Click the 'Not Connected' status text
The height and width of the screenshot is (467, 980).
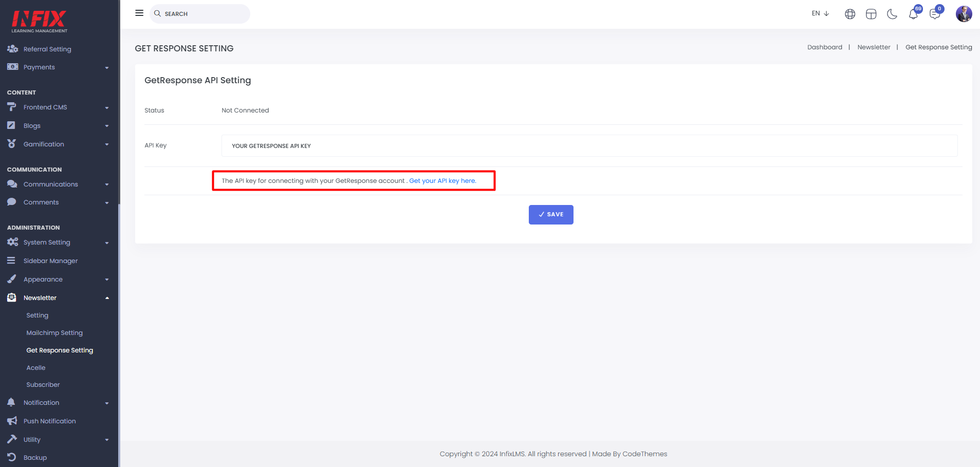point(245,110)
